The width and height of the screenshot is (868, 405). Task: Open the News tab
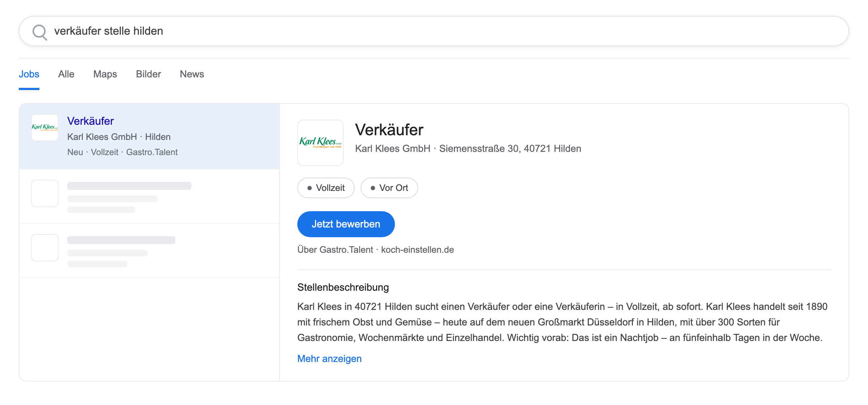[x=192, y=74]
